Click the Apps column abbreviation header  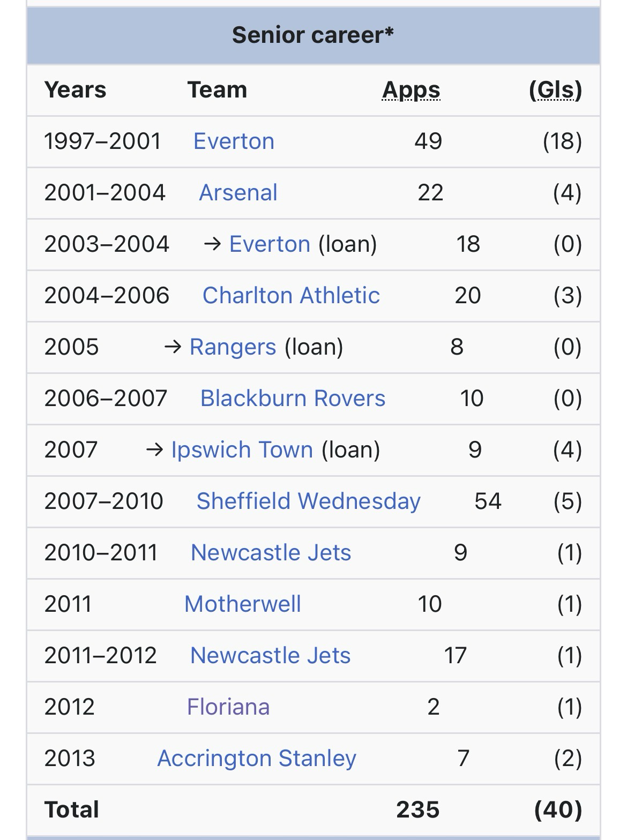tap(411, 90)
